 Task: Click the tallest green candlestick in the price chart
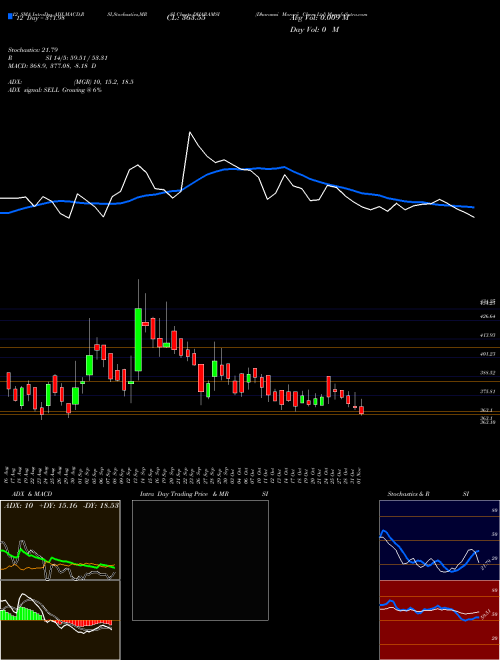[x=138, y=339]
